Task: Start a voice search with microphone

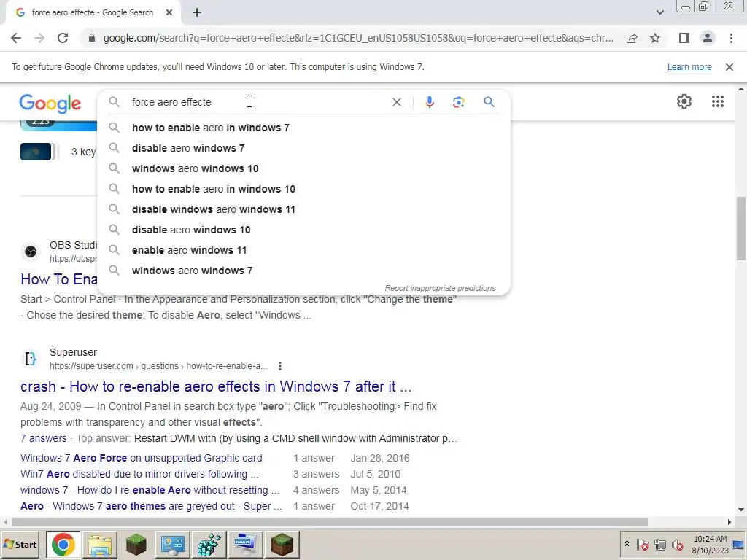Action: coord(430,102)
